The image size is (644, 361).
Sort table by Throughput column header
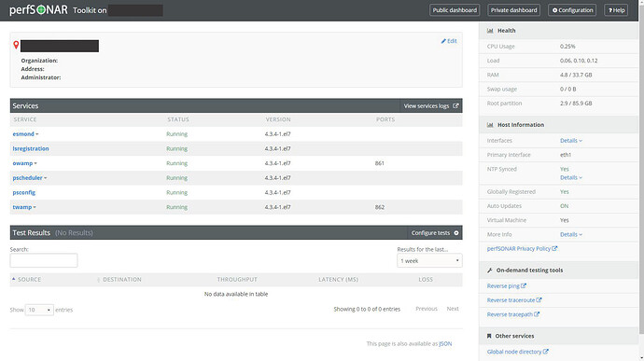tap(237, 280)
